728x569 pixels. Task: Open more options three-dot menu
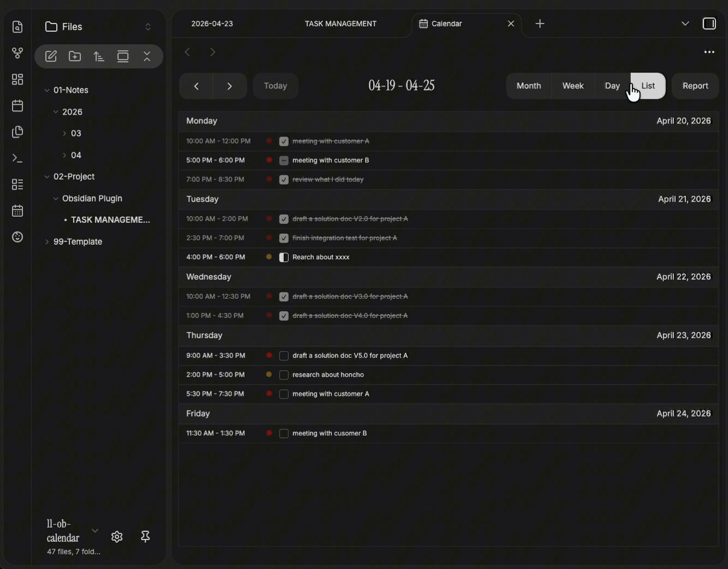click(x=709, y=52)
